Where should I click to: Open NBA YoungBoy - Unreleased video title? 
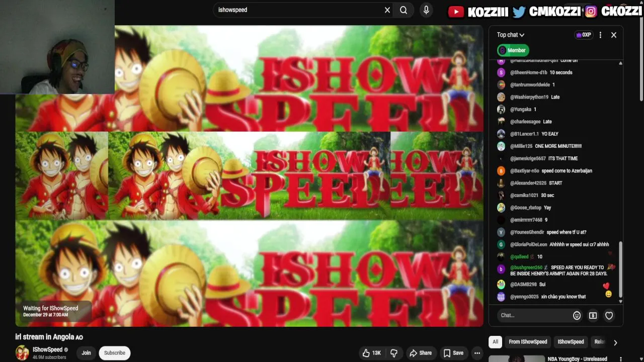[x=577, y=359]
